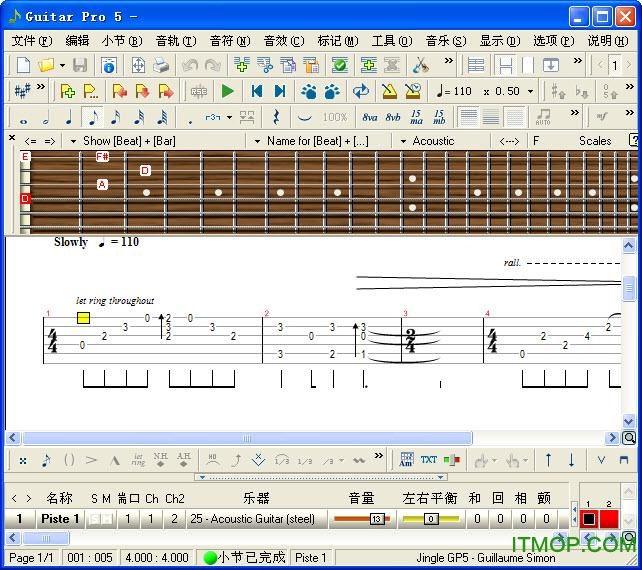Click the Scales button on fretboard bar

coord(595,141)
